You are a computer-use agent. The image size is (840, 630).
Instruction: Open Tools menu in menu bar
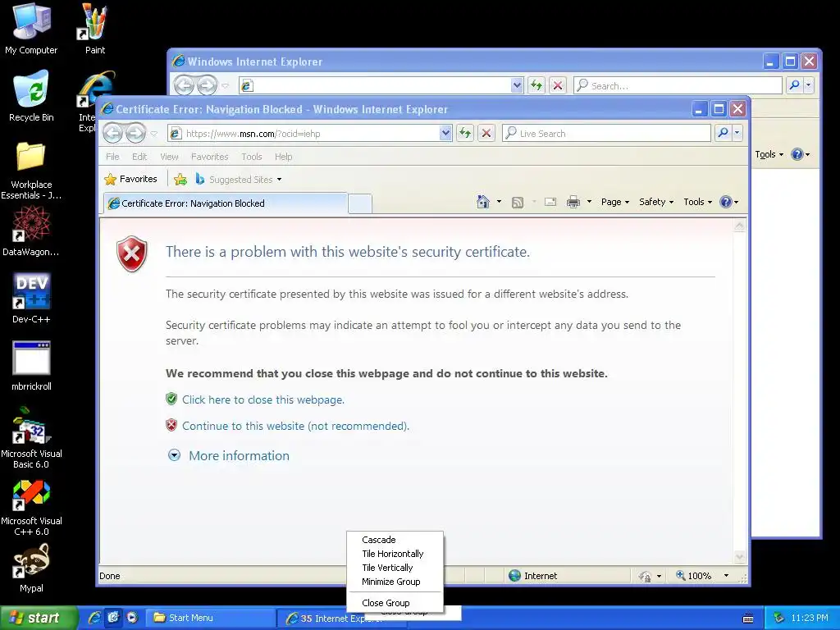click(x=251, y=157)
